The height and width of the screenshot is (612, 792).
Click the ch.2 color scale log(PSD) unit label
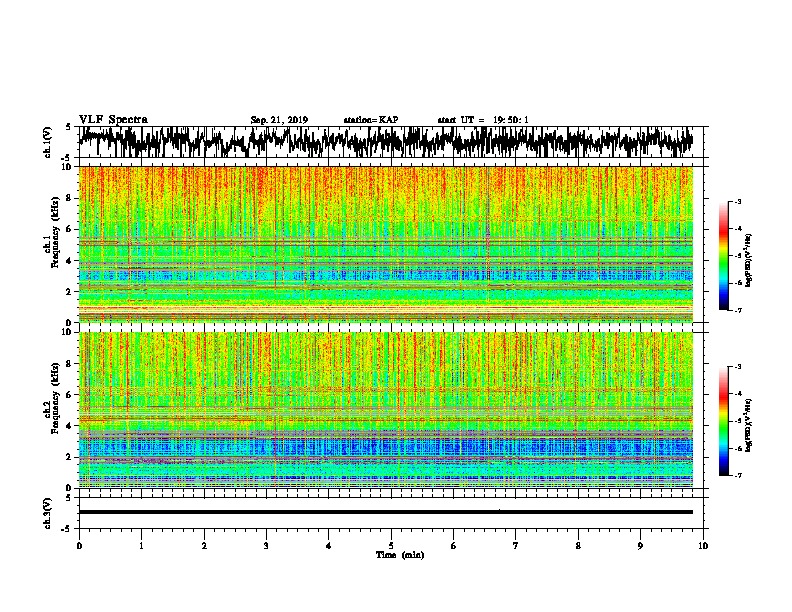click(749, 425)
